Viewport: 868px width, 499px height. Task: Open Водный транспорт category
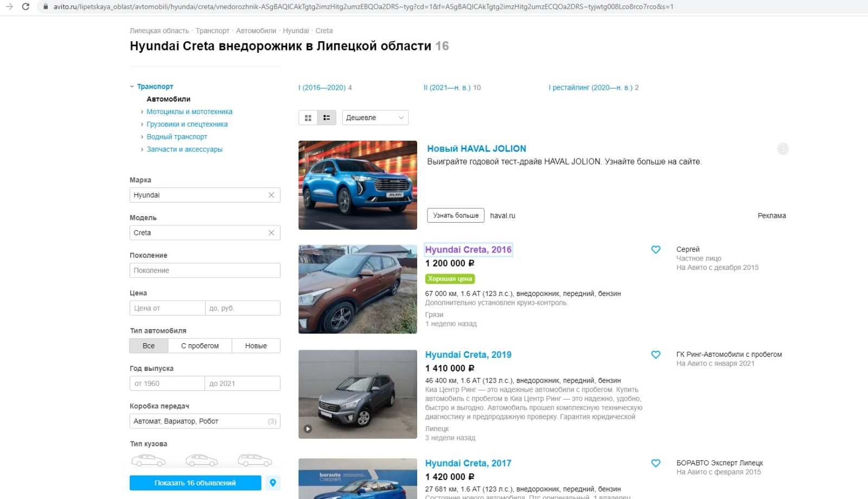pos(177,137)
